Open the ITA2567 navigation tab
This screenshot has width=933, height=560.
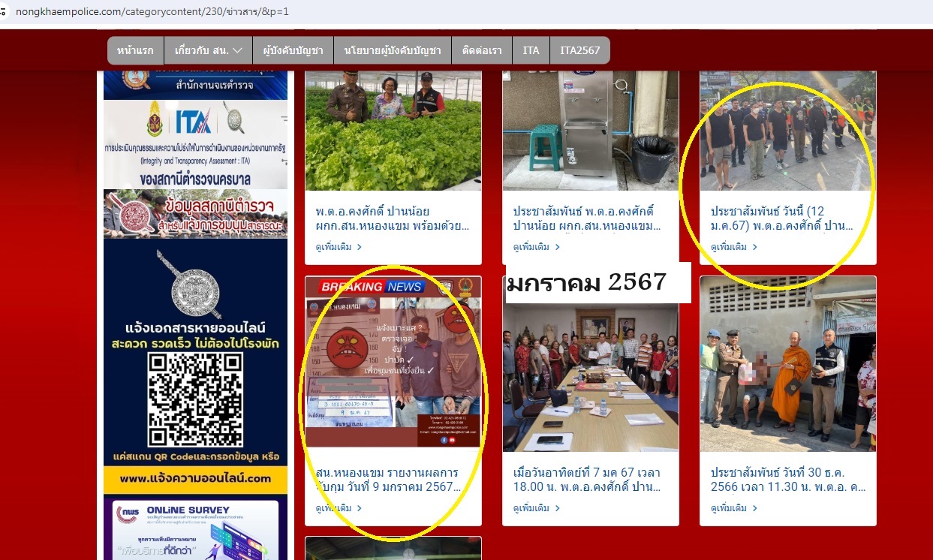coord(579,50)
